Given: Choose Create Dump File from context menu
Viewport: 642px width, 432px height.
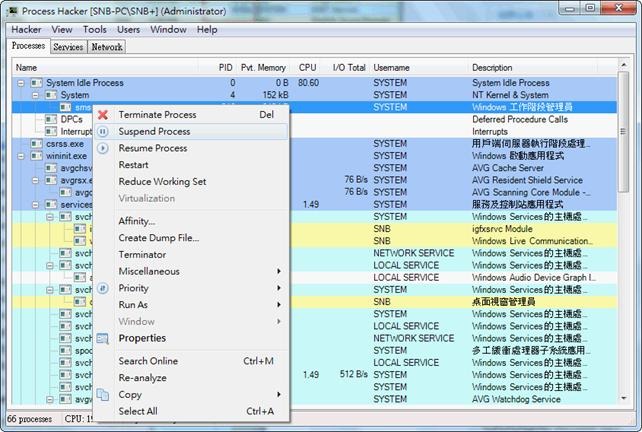Looking at the screenshot, I should coord(158,238).
